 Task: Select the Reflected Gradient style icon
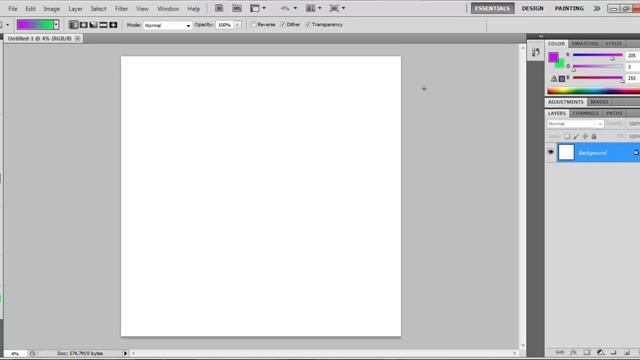point(103,25)
